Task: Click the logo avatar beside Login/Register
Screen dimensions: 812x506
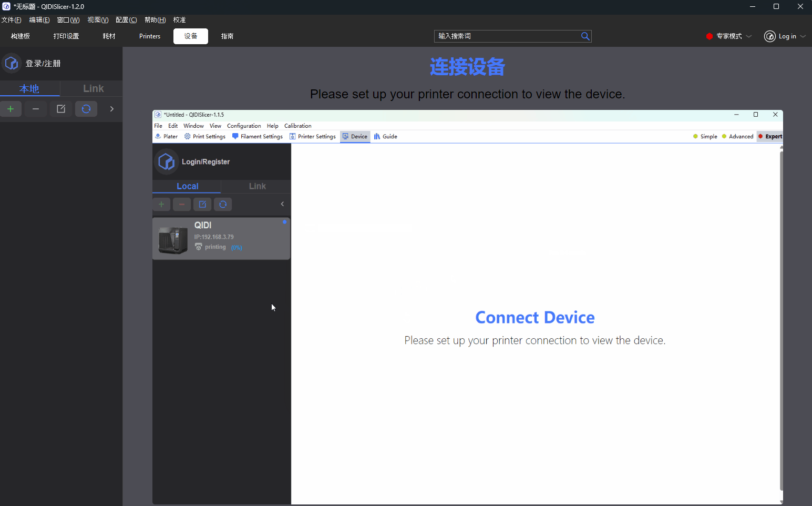Action: pos(166,161)
